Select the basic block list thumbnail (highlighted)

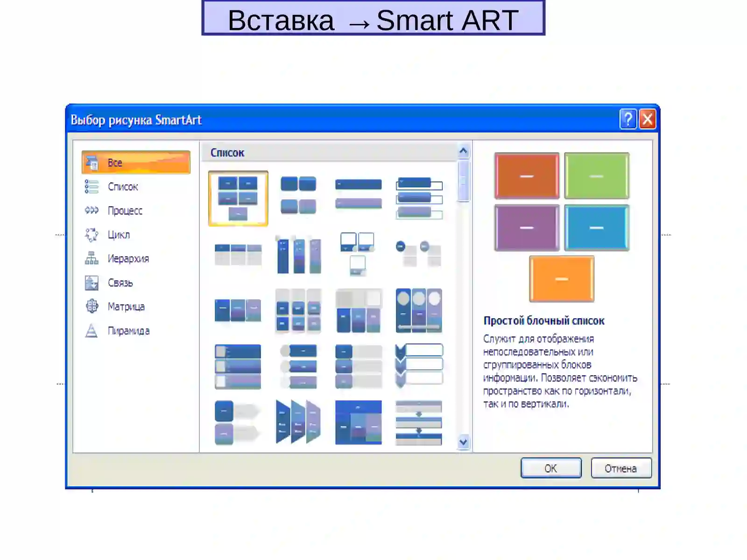238,198
